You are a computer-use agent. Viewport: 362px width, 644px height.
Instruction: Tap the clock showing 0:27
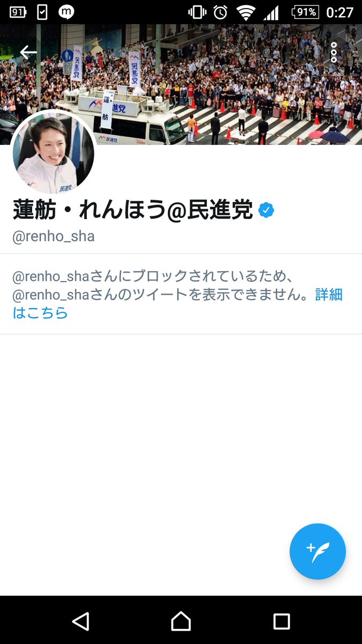click(340, 12)
